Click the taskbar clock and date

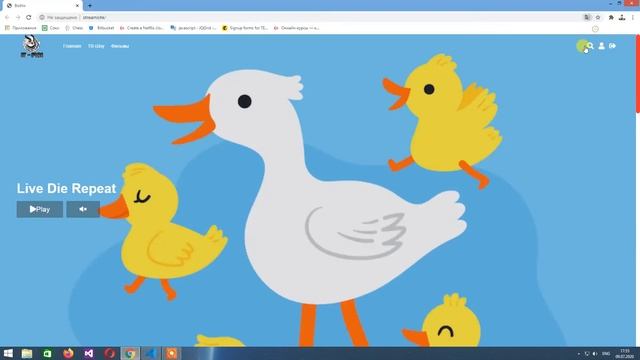(624, 353)
